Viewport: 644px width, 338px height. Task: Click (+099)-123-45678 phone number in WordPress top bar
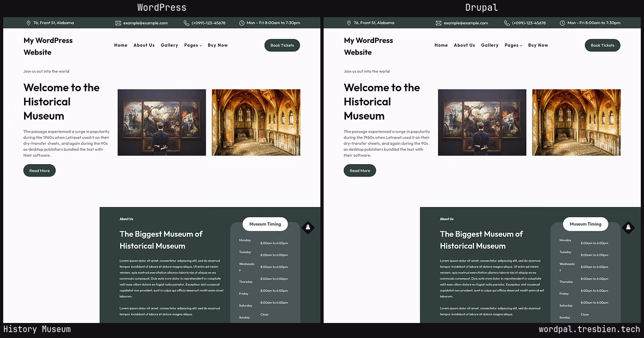coord(208,23)
